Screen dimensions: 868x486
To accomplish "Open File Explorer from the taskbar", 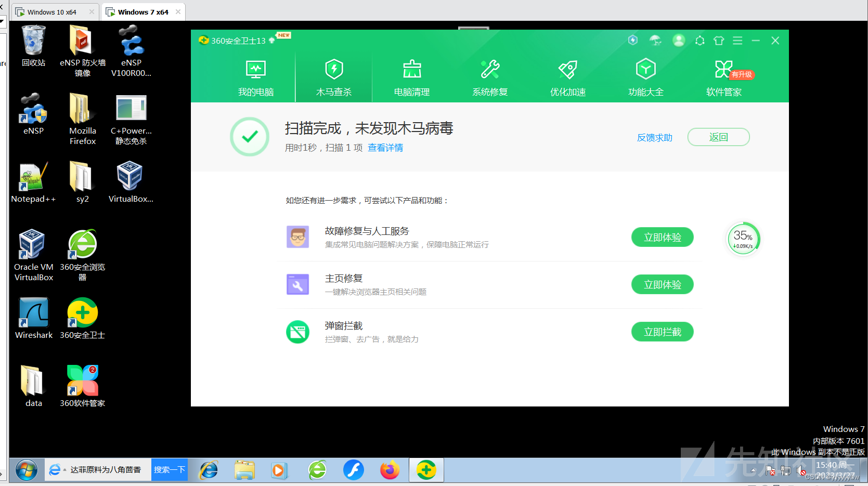I will point(244,470).
